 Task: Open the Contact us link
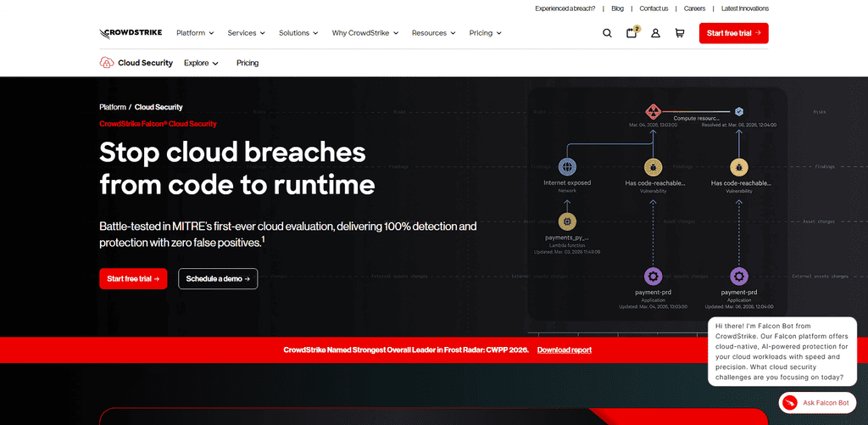pos(654,8)
